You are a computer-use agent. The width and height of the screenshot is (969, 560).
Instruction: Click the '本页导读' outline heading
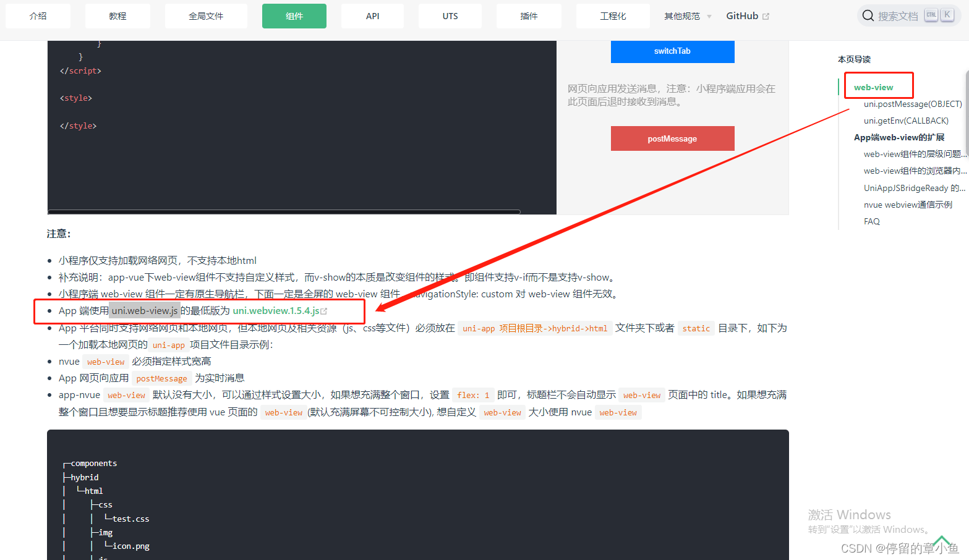(854, 59)
